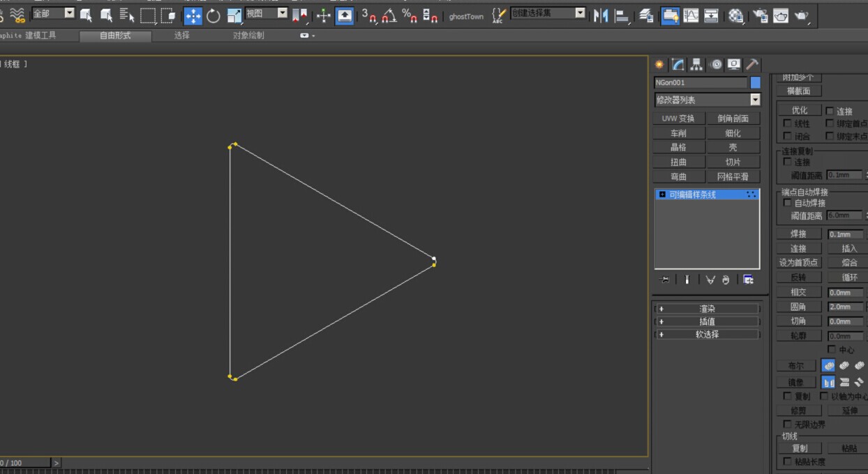868x474 pixels.
Task: Toggle the 3D Snaps icon
Action: (x=369, y=15)
